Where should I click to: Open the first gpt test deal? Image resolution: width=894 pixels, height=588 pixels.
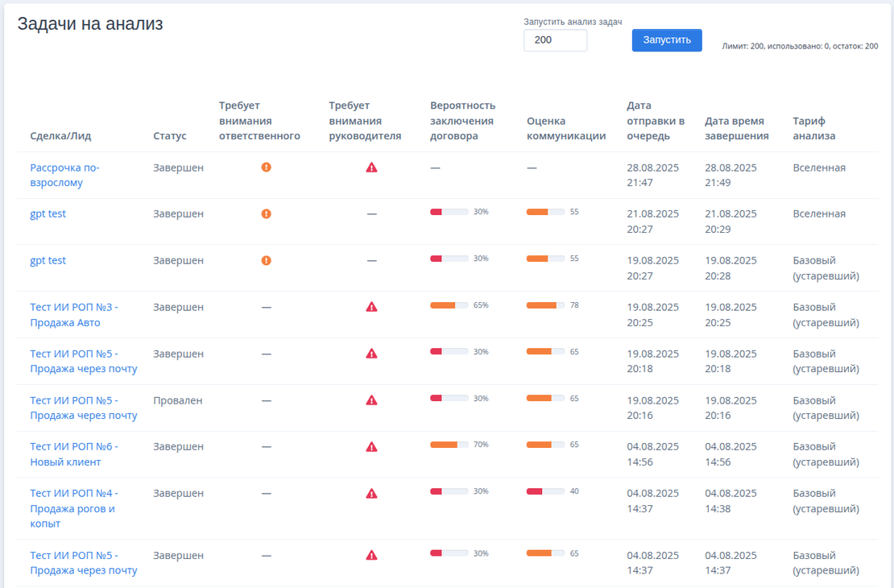tap(48, 213)
